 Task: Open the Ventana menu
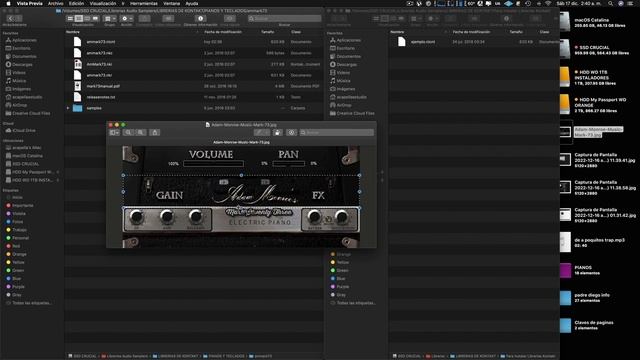pos(171,3)
